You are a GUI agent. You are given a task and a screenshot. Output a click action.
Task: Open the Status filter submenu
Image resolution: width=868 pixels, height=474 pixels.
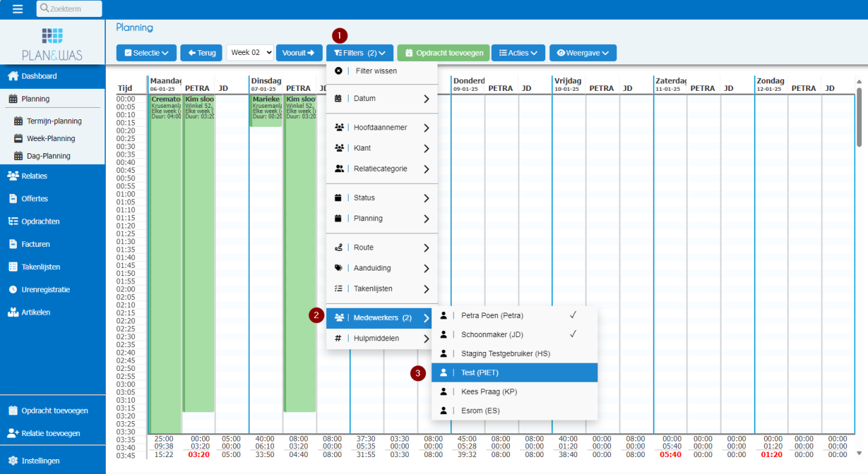click(x=382, y=198)
